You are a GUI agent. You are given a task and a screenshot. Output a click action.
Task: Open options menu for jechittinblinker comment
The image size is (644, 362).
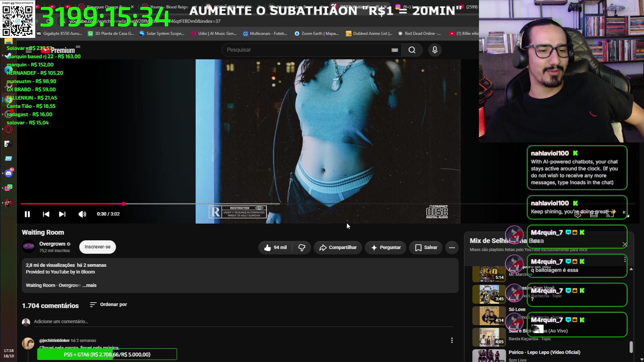(452, 340)
